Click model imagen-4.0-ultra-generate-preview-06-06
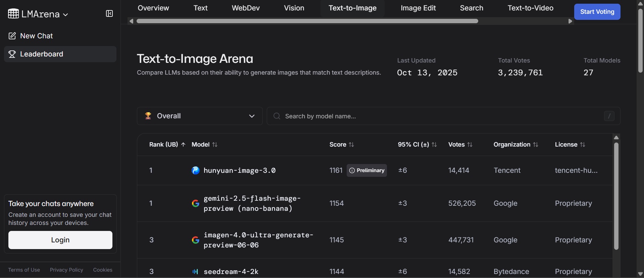 pyautogui.click(x=258, y=240)
